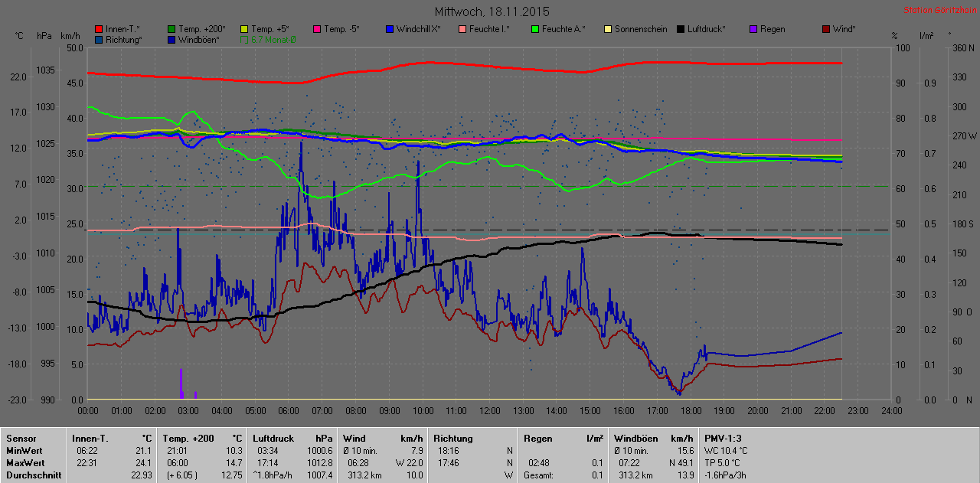Click the Luftdruck maximum value '1012.8'

tap(318, 463)
